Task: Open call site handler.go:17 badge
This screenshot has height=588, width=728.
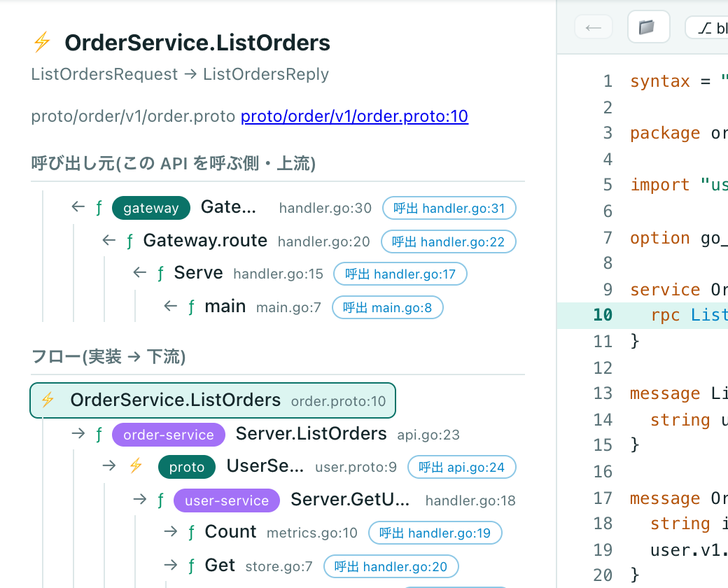Action: pyautogui.click(x=400, y=274)
